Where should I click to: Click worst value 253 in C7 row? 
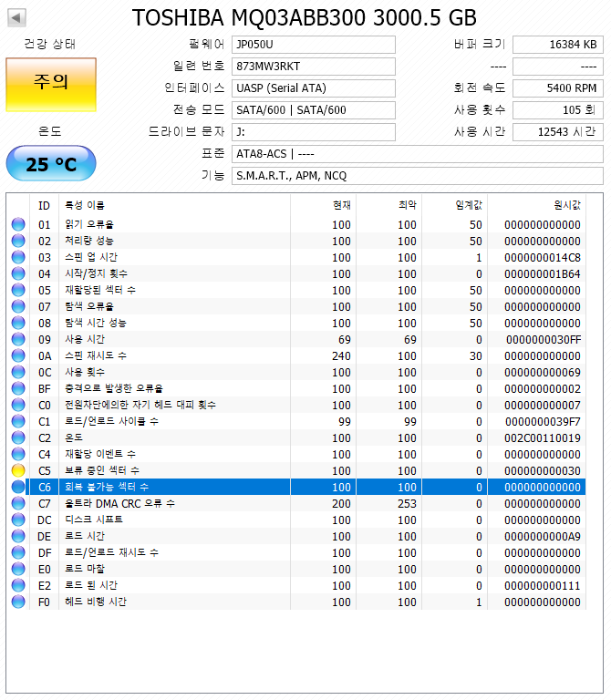(407, 504)
